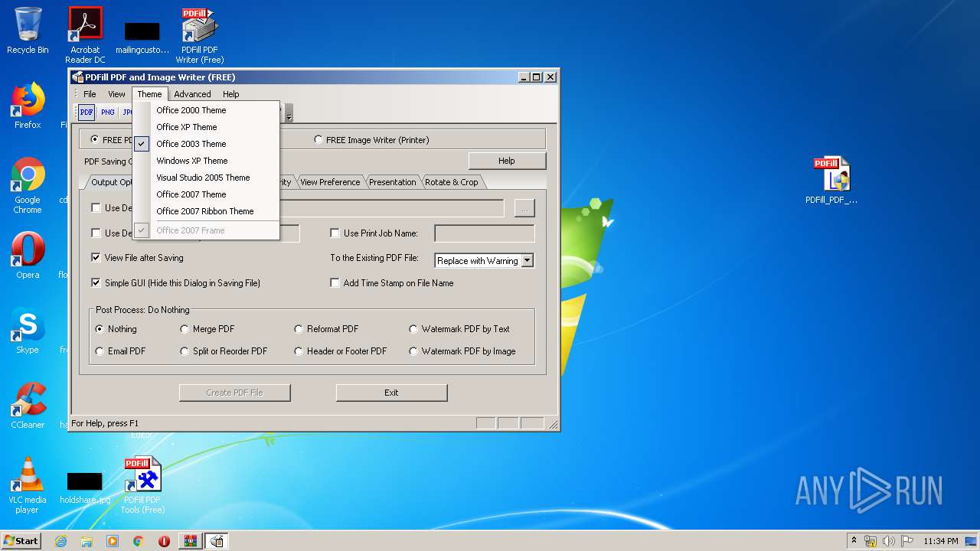Click the Help button beside PDF Saving options
980x551 pixels.
click(507, 161)
